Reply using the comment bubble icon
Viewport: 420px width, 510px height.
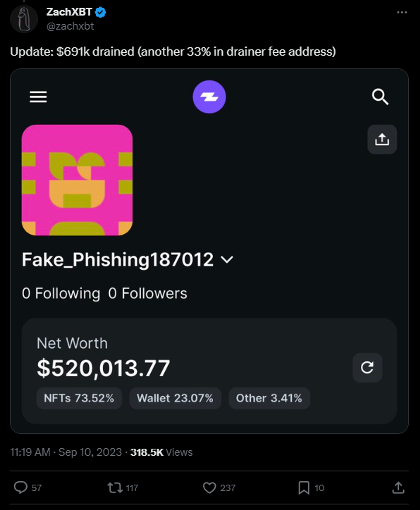pos(21,487)
